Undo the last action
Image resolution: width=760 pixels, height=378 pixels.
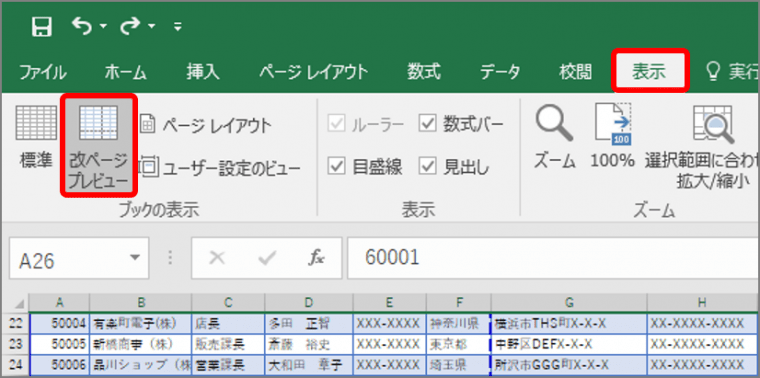click(x=82, y=26)
